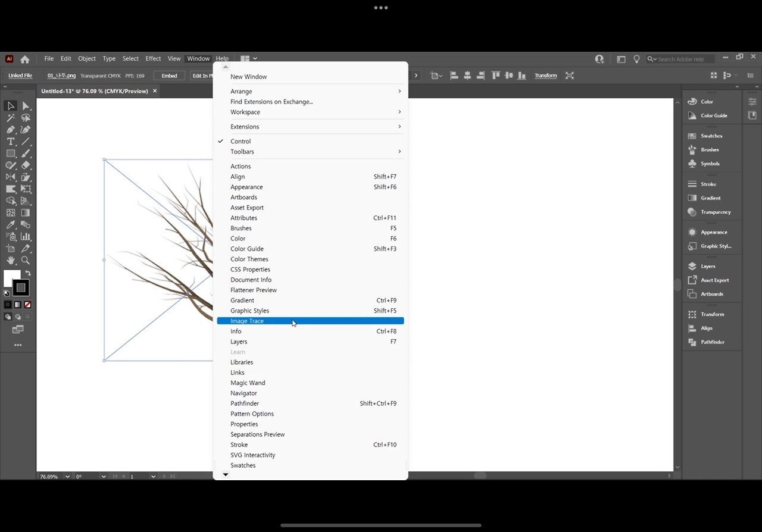Expand the Toolbars submenu
The image size is (762, 532).
click(x=310, y=152)
